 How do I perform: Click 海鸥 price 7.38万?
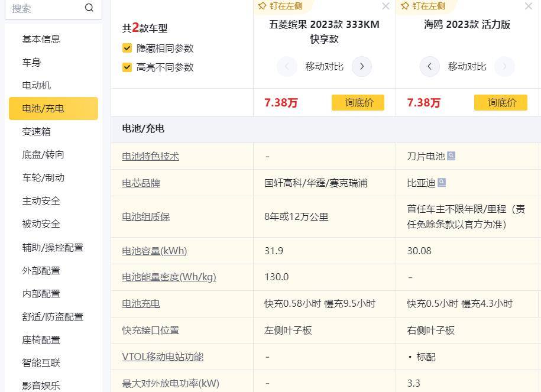[x=424, y=102]
